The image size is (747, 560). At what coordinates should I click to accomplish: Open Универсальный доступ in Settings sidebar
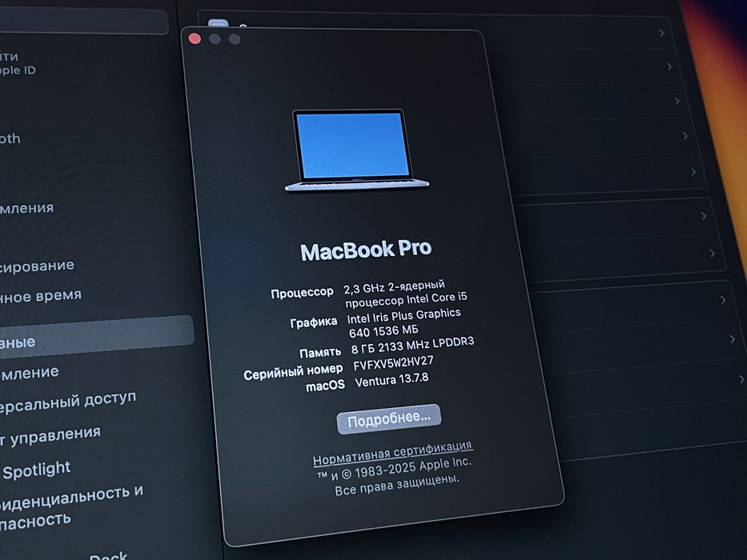pos(67,403)
